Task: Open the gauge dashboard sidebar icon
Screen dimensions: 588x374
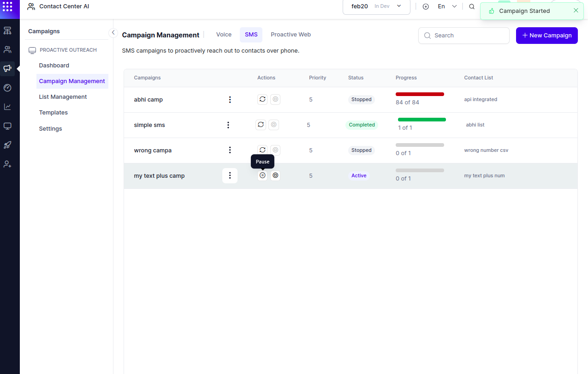Action: (7, 88)
